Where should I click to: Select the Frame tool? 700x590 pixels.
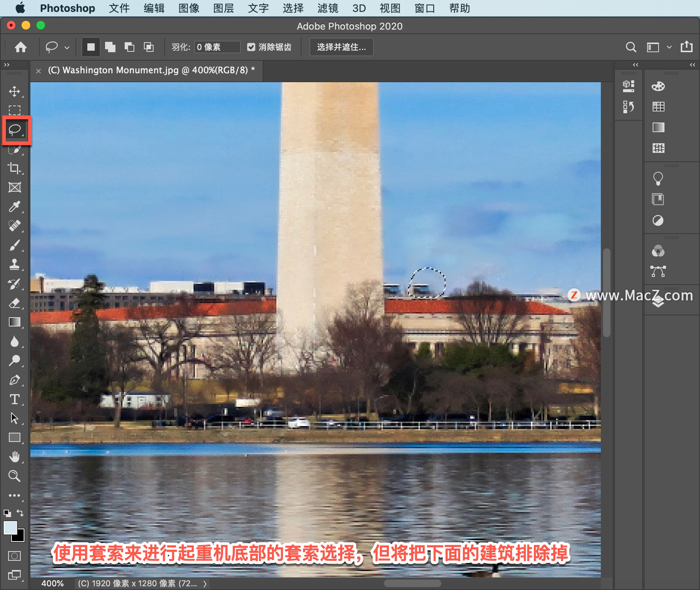(x=14, y=187)
